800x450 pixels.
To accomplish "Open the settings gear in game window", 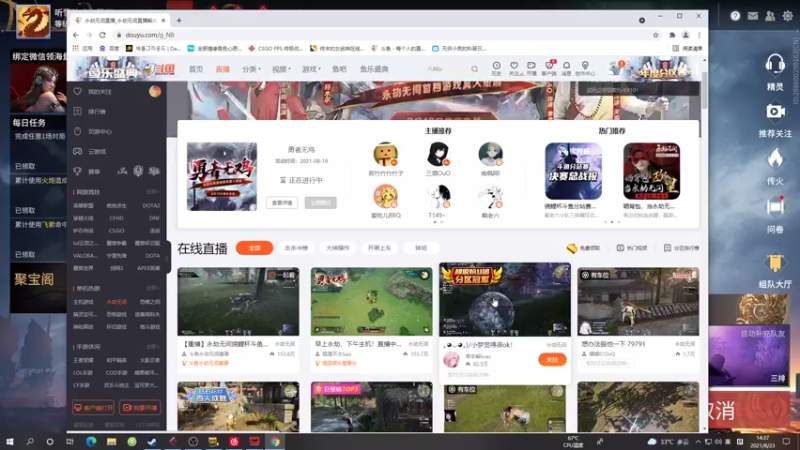I will pyautogui.click(x=788, y=16).
